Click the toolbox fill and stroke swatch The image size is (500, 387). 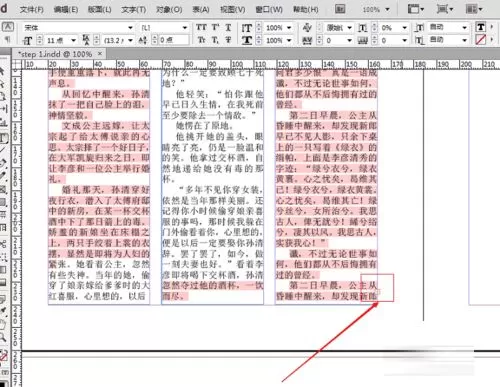point(3,357)
